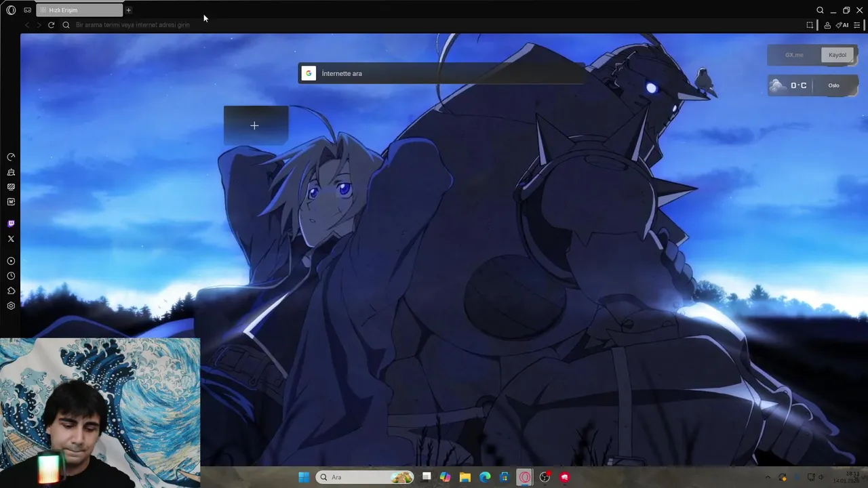Open the red app icon on taskbar

(x=565, y=477)
